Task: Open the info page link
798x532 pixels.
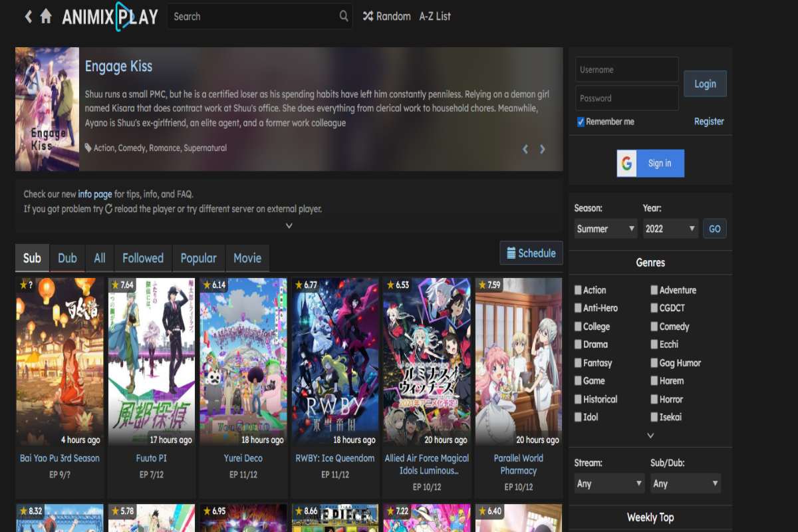Action: click(x=95, y=194)
